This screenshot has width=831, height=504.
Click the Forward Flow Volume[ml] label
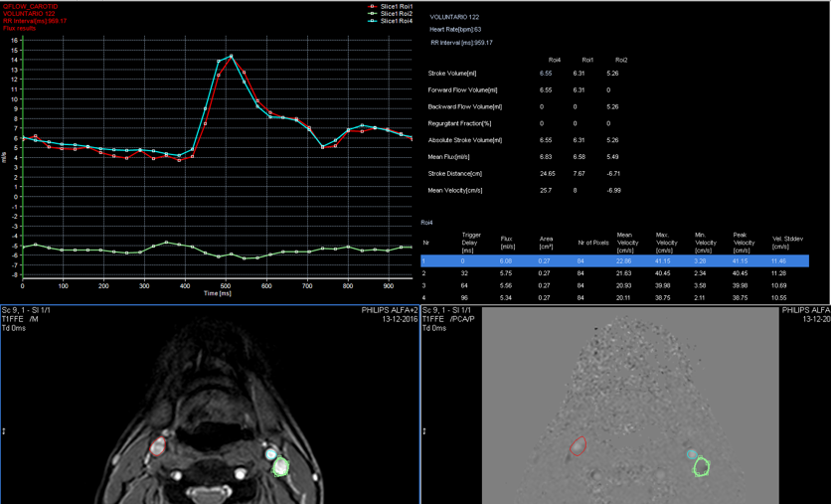pyautogui.click(x=462, y=90)
